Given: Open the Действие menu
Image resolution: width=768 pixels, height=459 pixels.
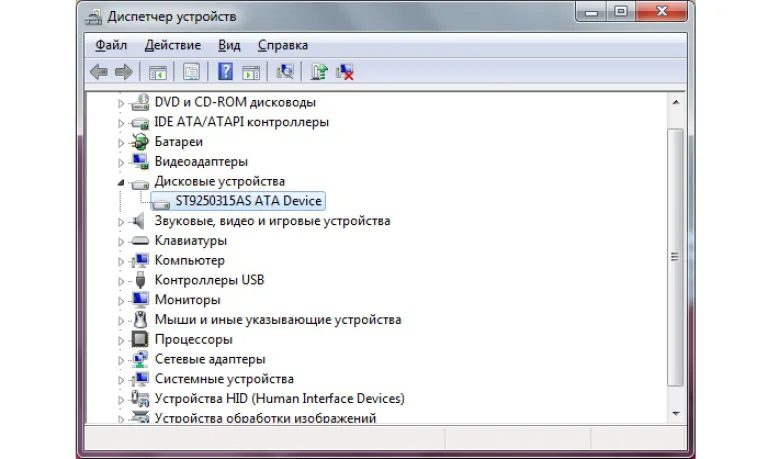Looking at the screenshot, I should (172, 45).
